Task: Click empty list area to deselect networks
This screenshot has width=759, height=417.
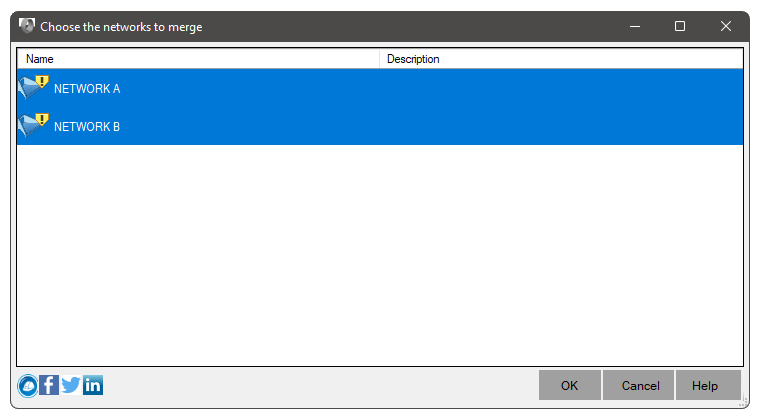Action: (380, 255)
